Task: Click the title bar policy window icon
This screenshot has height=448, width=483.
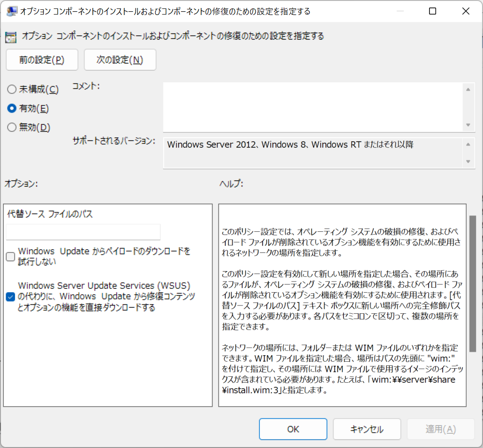Action: (12, 11)
